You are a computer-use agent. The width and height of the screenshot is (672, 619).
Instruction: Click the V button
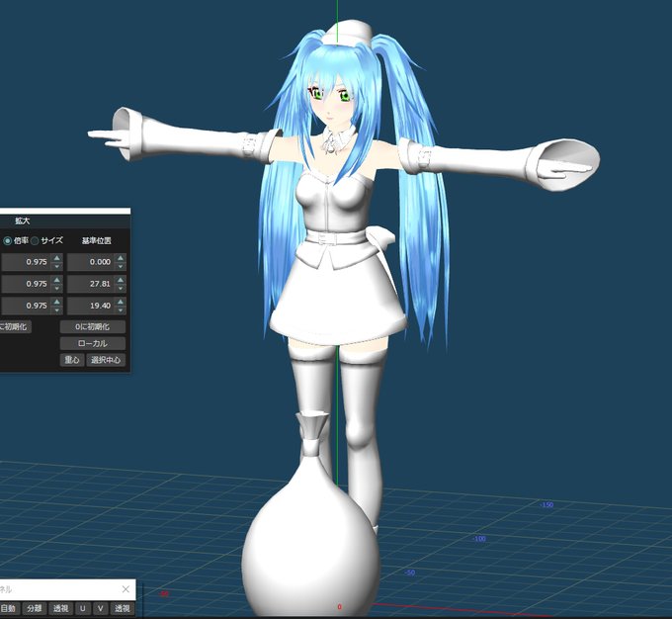point(100,608)
